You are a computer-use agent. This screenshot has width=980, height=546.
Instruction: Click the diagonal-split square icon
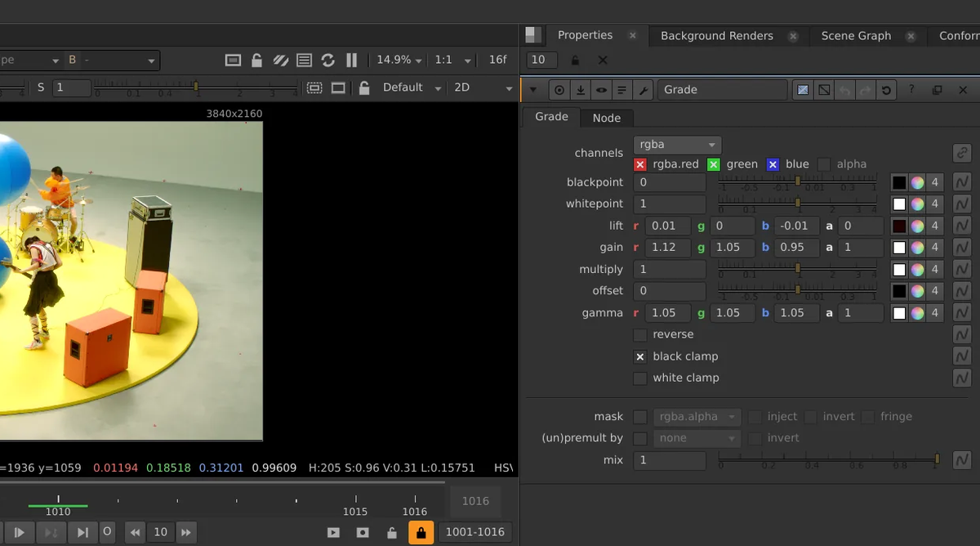(x=825, y=90)
